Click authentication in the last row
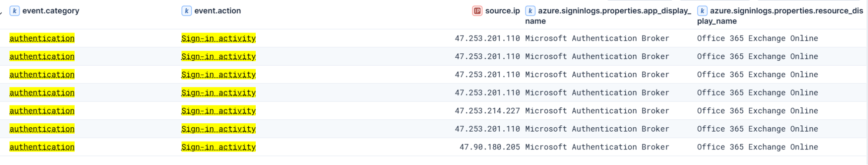Image resolution: width=868 pixels, height=165 pixels. coord(42,147)
